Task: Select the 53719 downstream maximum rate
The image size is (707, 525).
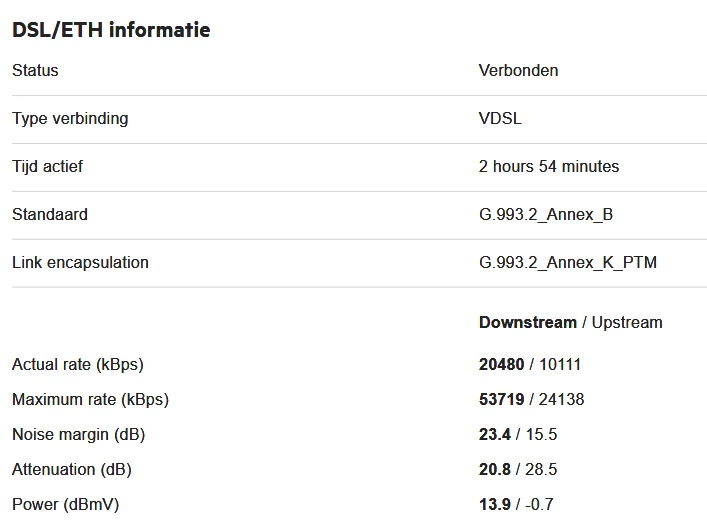Action: [x=501, y=399]
